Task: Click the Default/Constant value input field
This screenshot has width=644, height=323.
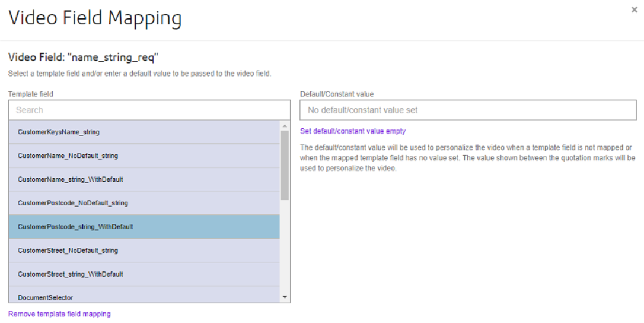Action: (468, 110)
